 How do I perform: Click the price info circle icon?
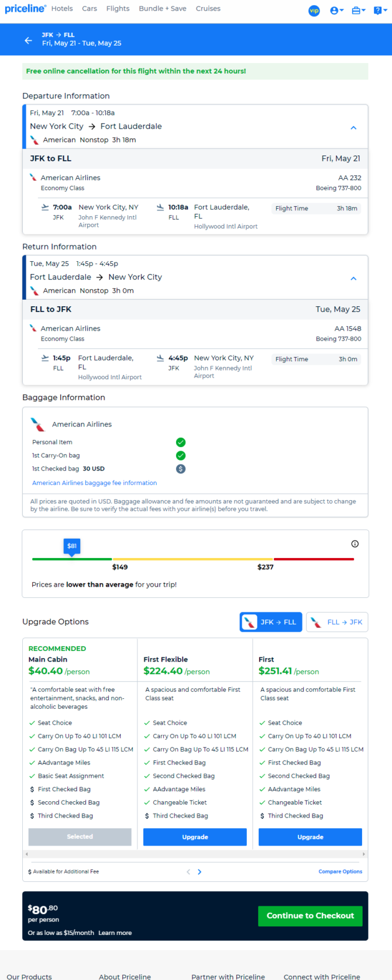point(355,543)
